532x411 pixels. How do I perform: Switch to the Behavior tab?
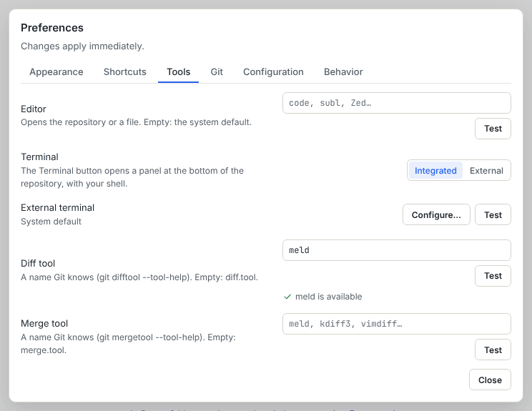pos(343,72)
